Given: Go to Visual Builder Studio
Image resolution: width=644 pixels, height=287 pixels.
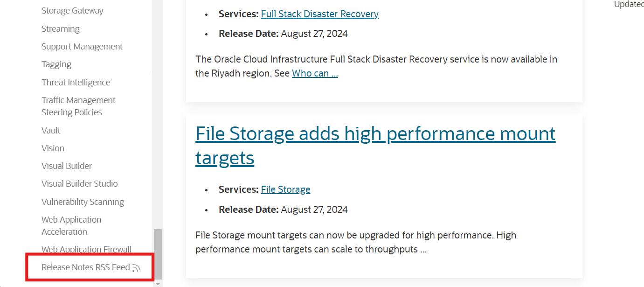Looking at the screenshot, I should 80,184.
